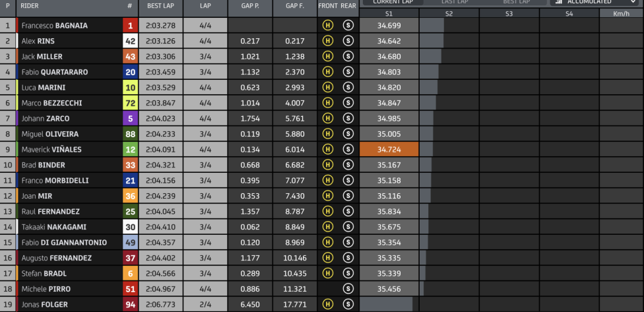Screen dimensions: 644x312
Task: Click Miller's S1 time 34.680
Action: (x=389, y=57)
